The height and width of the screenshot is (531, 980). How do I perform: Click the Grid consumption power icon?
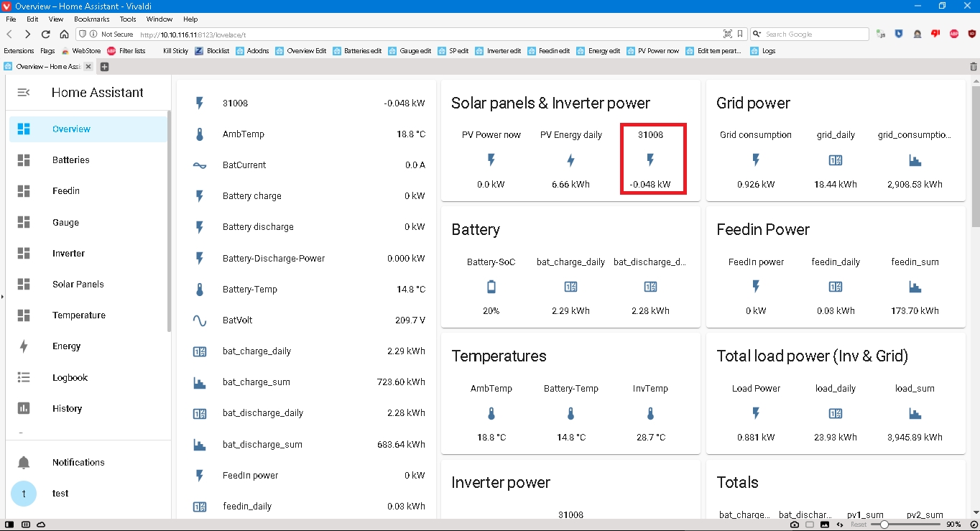point(756,160)
